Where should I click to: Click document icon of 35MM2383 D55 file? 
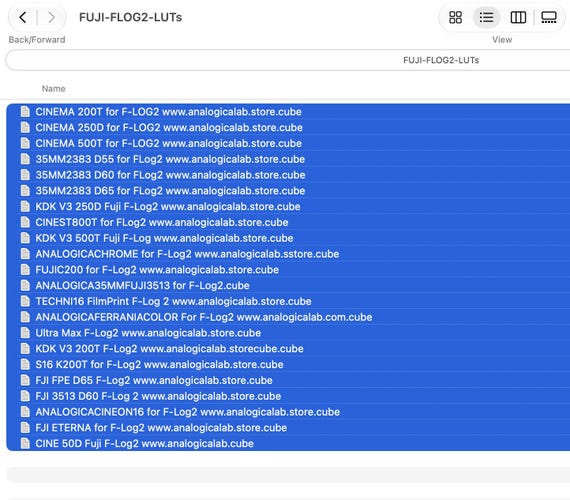click(25, 159)
